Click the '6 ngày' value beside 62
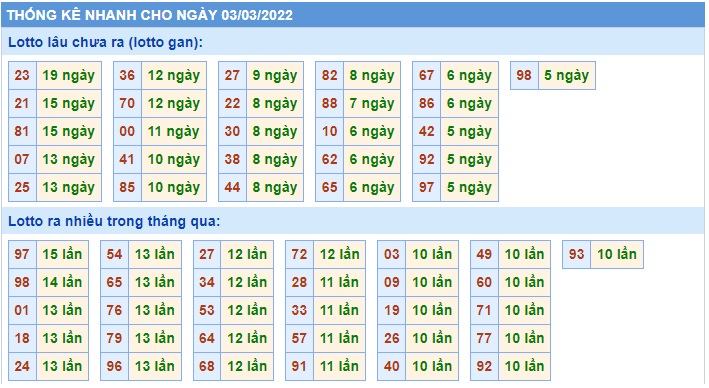This screenshot has width=709, height=388. point(372,159)
